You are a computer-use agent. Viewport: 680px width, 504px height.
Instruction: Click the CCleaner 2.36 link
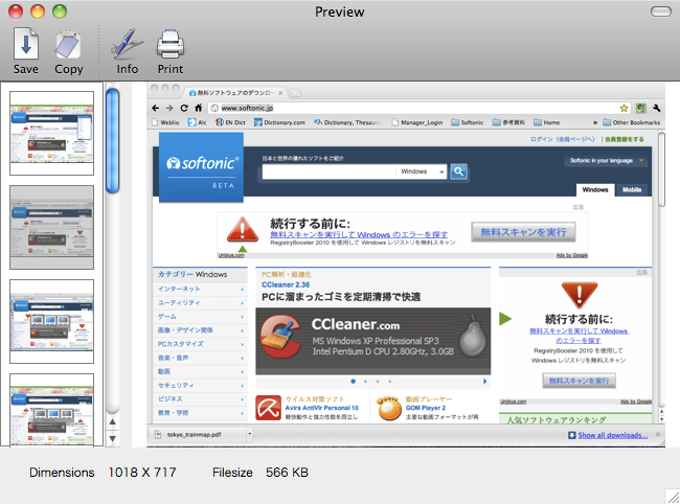[x=286, y=285]
